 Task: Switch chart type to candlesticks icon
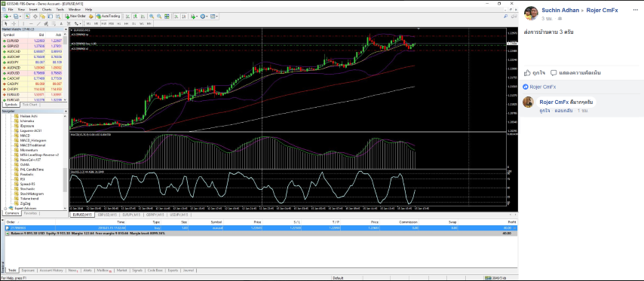coord(136,17)
